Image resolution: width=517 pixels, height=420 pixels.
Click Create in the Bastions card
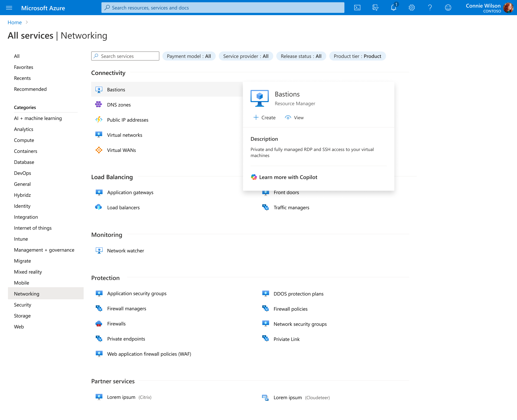click(x=265, y=117)
